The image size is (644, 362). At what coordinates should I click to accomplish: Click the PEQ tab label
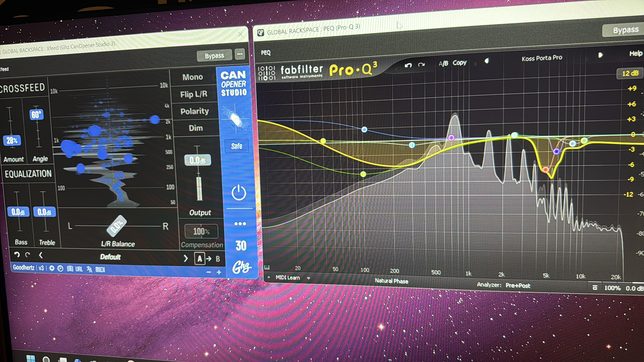(265, 53)
